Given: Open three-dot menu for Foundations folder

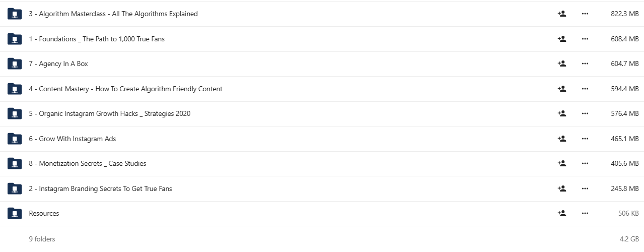Looking at the screenshot, I should click(x=585, y=39).
